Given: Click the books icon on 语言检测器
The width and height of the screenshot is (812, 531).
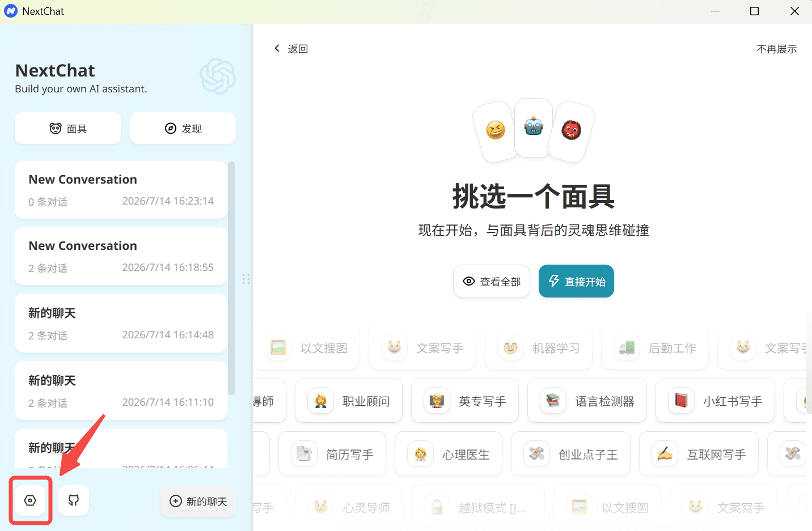Looking at the screenshot, I should pyautogui.click(x=553, y=401).
